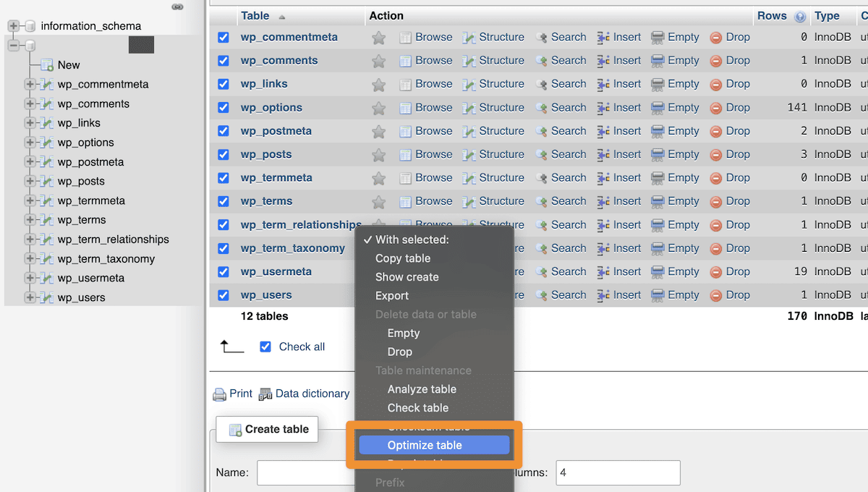Sort by Table column header

255,16
